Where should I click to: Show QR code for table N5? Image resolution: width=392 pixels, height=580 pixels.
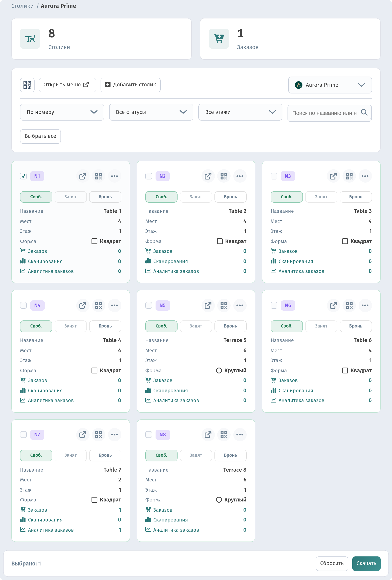tap(224, 306)
